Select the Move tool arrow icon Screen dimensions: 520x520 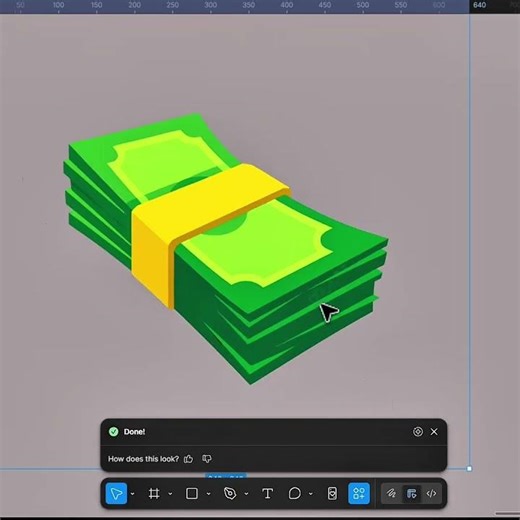116,493
